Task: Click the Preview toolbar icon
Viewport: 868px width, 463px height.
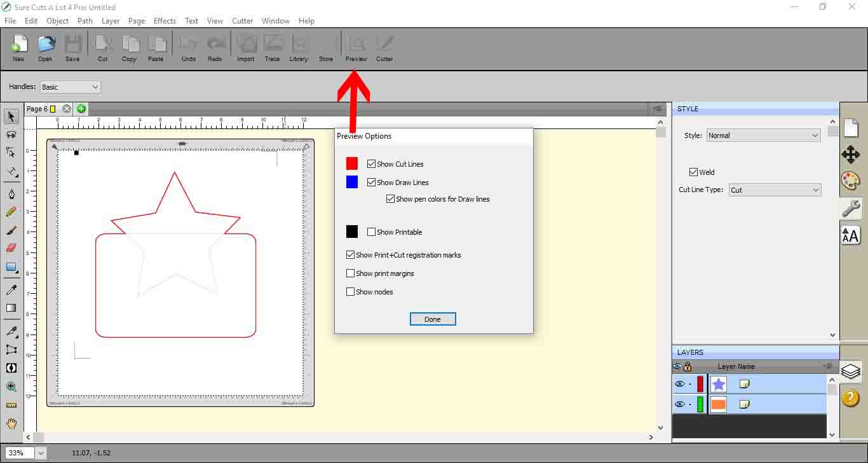Action: click(356, 48)
